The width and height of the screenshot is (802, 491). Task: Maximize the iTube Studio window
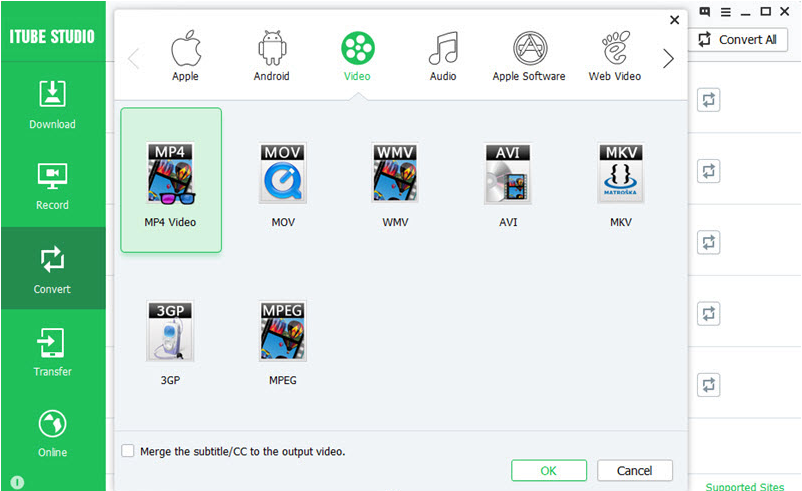(765, 11)
